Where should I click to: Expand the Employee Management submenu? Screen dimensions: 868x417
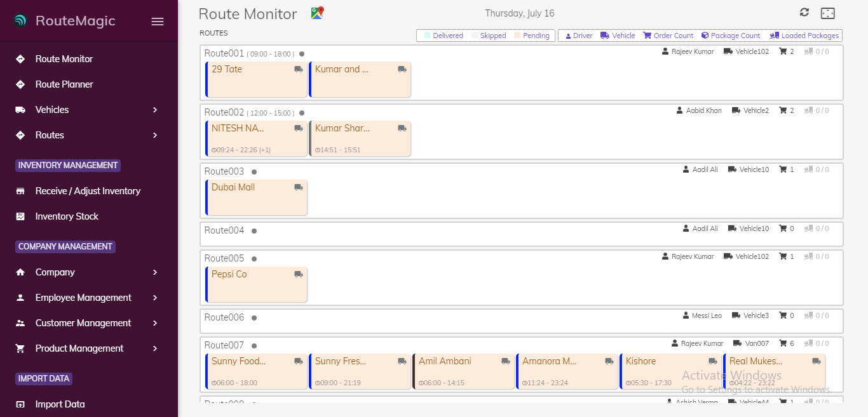155,298
